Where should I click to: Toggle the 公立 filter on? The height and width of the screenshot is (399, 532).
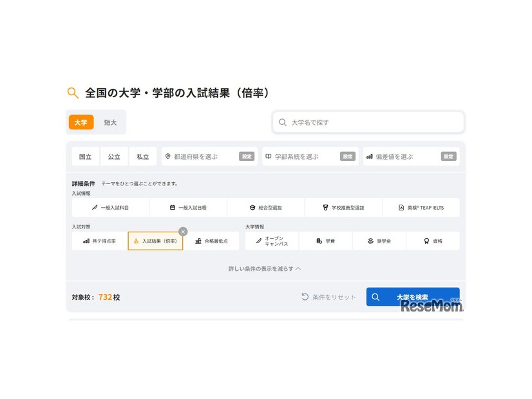(x=114, y=156)
